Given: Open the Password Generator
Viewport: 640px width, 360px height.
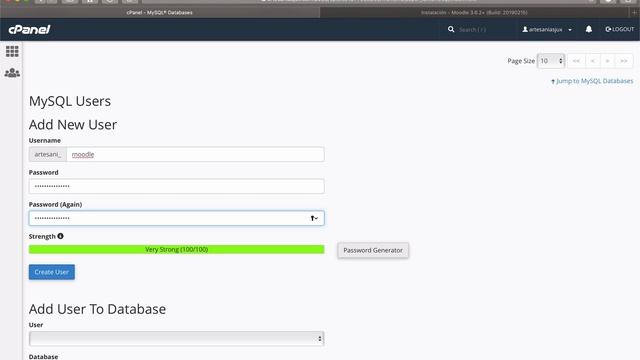Looking at the screenshot, I should [373, 250].
